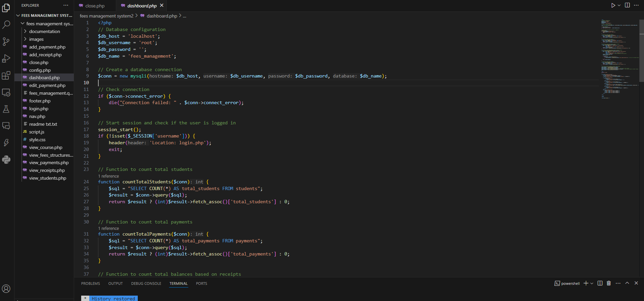644x301 pixels.
Task: Open the fees_management.q... file
Action: click(44, 93)
